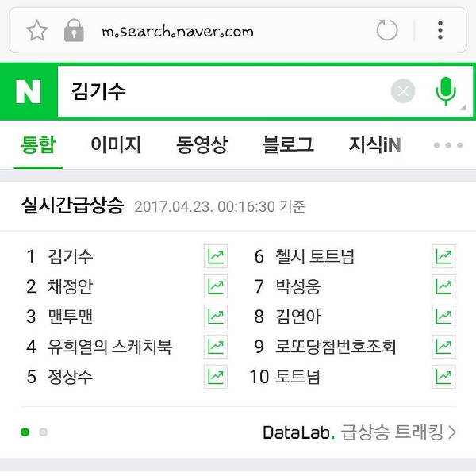Switch to the 이미지 tab
Image resolution: width=476 pixels, height=476 pixels.
[116, 145]
